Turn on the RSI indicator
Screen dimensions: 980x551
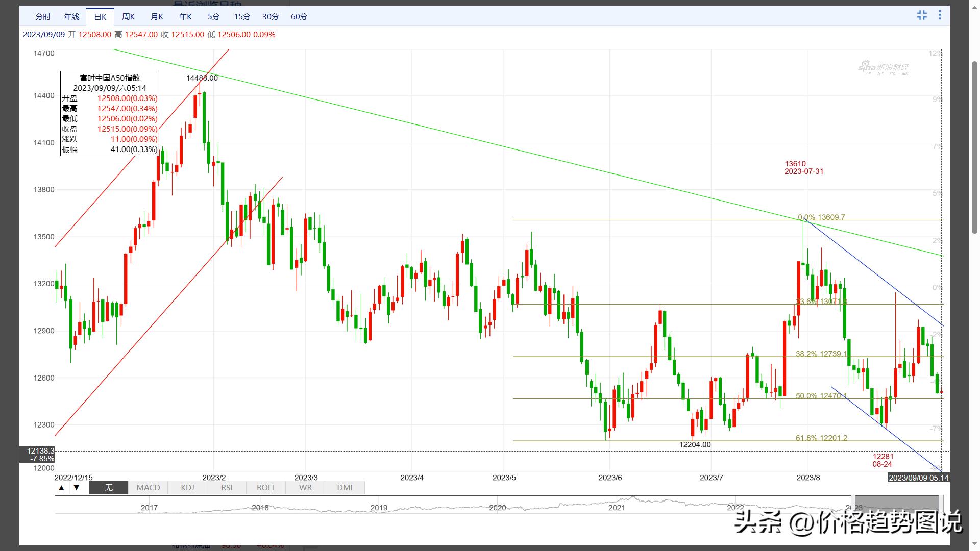point(227,488)
